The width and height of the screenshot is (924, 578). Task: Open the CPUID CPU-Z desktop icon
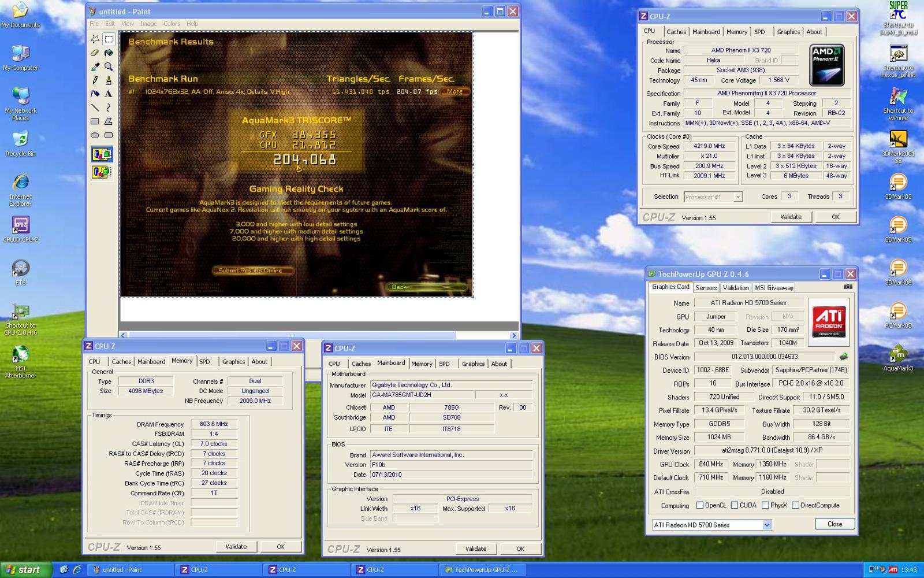coord(21,229)
